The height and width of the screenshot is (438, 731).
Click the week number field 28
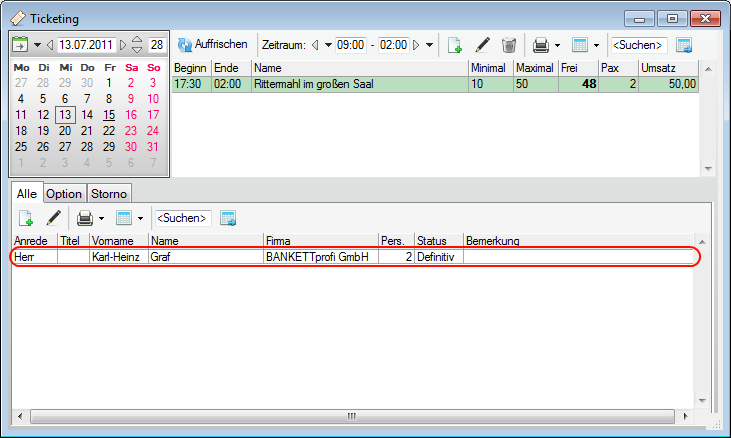tap(157, 45)
